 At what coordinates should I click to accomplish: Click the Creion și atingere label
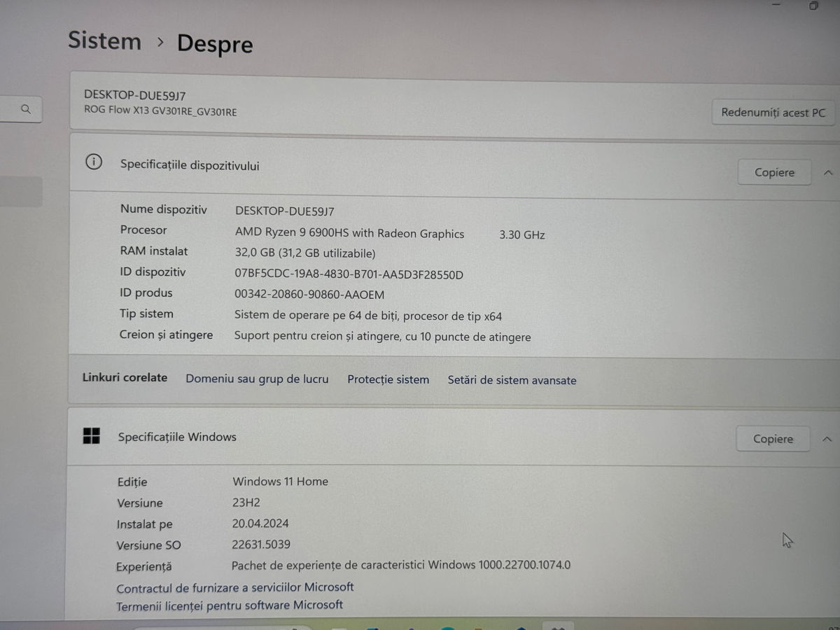[x=166, y=335]
